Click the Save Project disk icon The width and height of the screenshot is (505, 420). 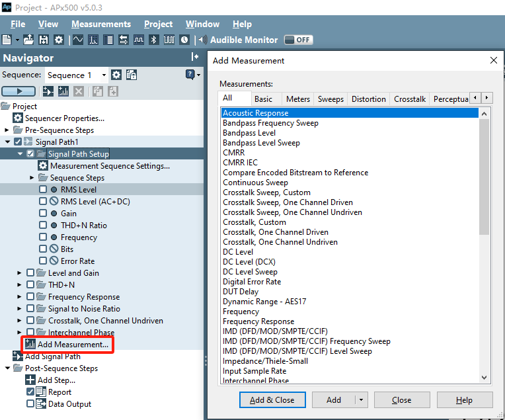click(x=44, y=40)
